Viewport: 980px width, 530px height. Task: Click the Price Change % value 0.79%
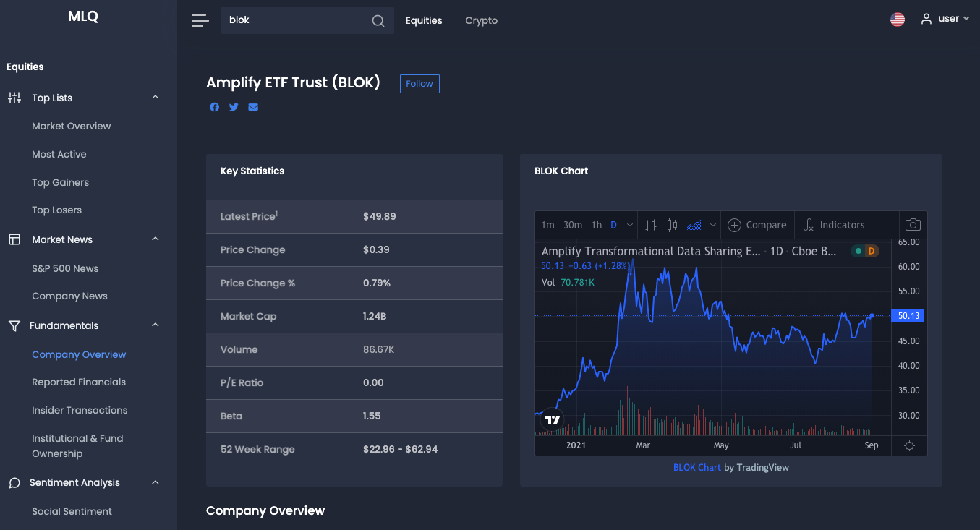point(377,283)
